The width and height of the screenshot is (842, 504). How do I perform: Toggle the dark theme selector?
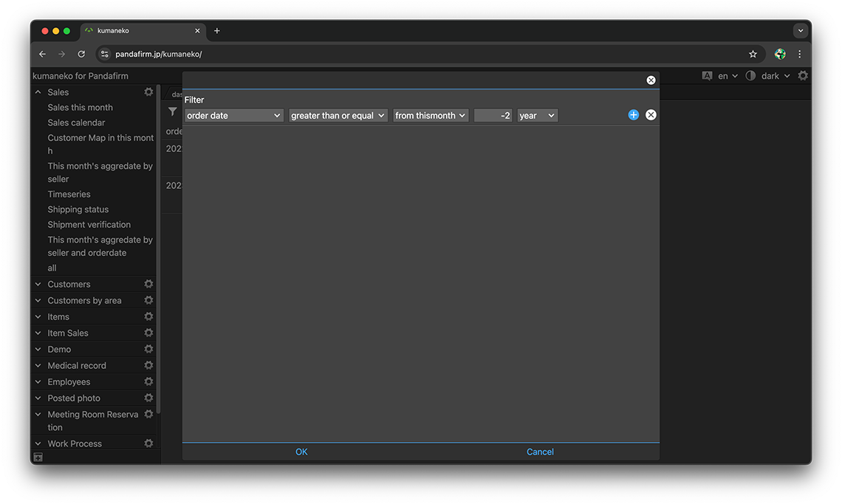770,76
